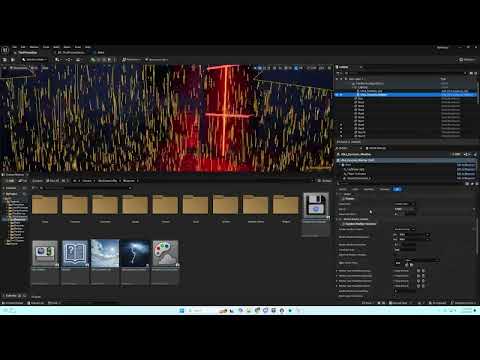This screenshot has height=360, width=480.
Task: Open the Perspective view dropdown
Action: click(19, 68)
